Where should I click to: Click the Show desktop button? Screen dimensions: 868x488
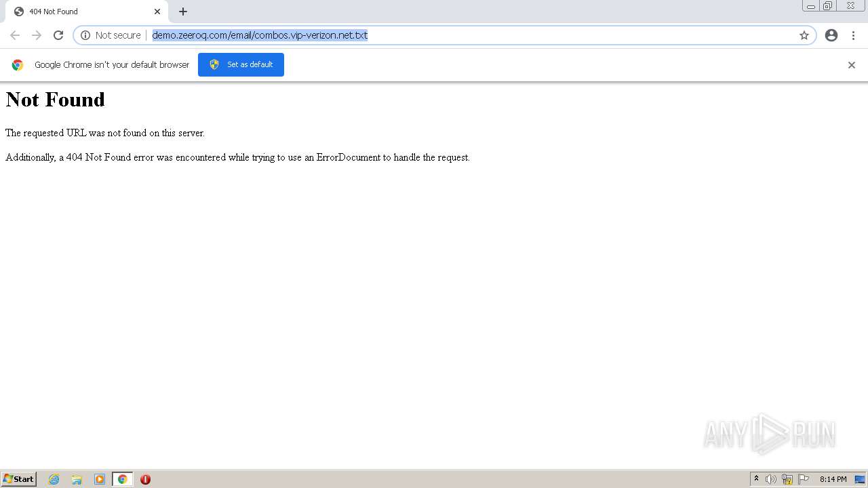860,479
